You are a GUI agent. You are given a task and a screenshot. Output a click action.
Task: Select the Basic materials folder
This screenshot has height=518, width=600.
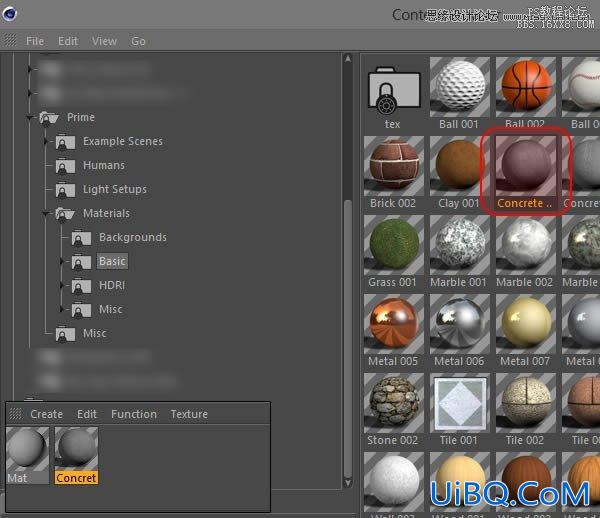[112, 261]
